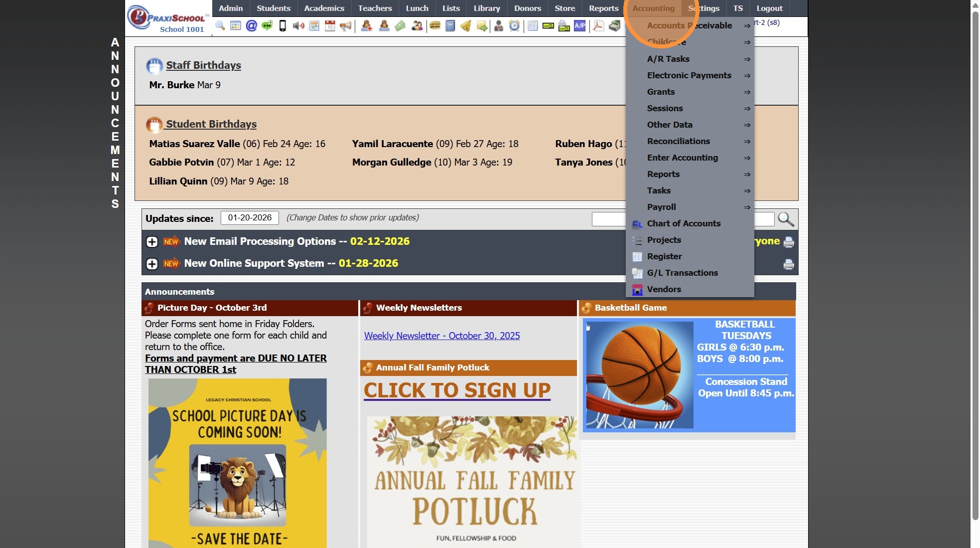Open the email @ toolbar icon
The height and width of the screenshot is (548, 980).
click(251, 26)
